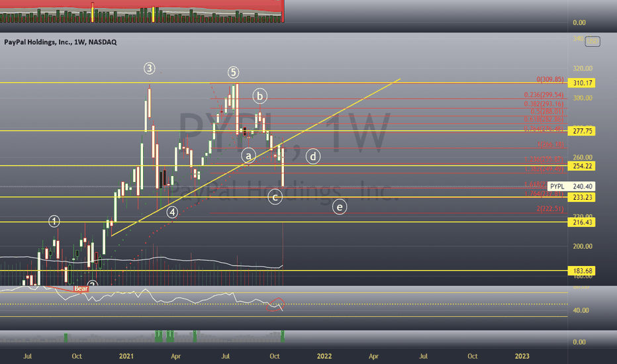Select the 233.23 yellow price label
This screenshot has height=364, width=617.
click(x=582, y=197)
